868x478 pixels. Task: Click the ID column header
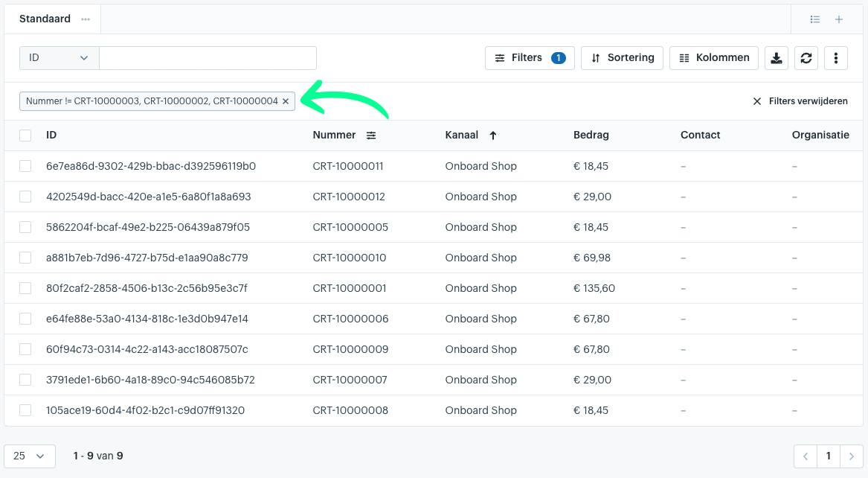51,136
